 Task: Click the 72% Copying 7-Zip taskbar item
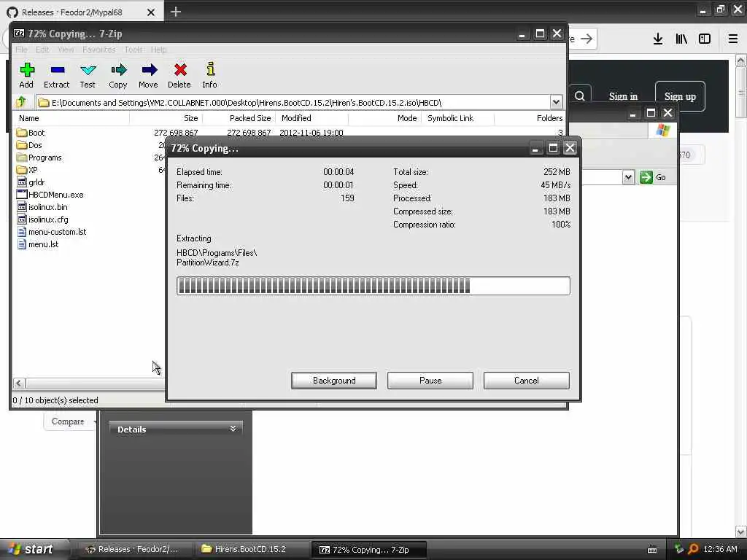[368, 550]
